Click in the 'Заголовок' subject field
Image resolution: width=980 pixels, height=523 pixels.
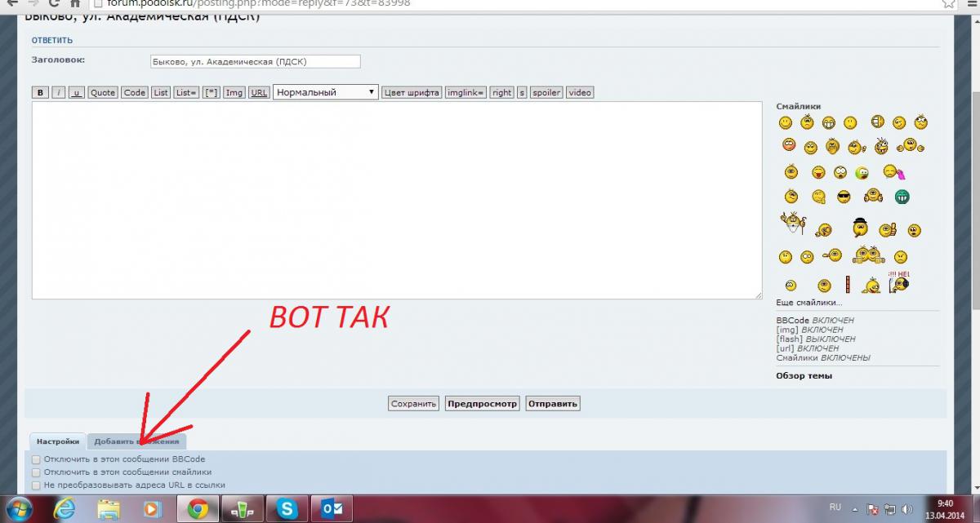tap(255, 61)
